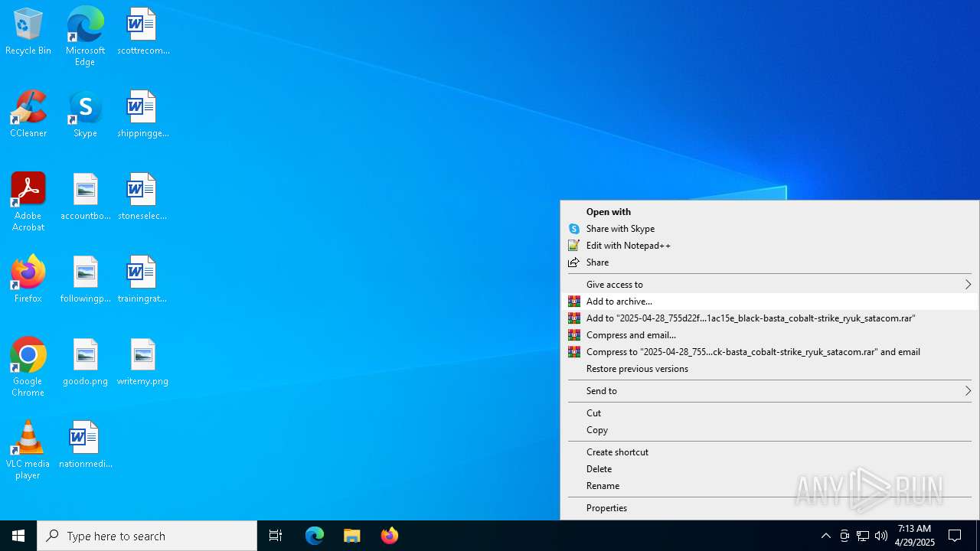The image size is (980, 551).
Task: Open Properties from context menu
Action: [769, 508]
